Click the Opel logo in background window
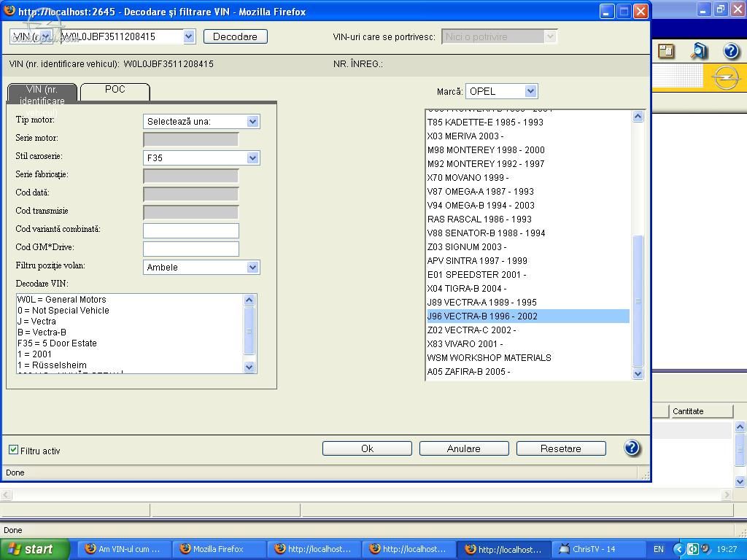 (x=726, y=77)
